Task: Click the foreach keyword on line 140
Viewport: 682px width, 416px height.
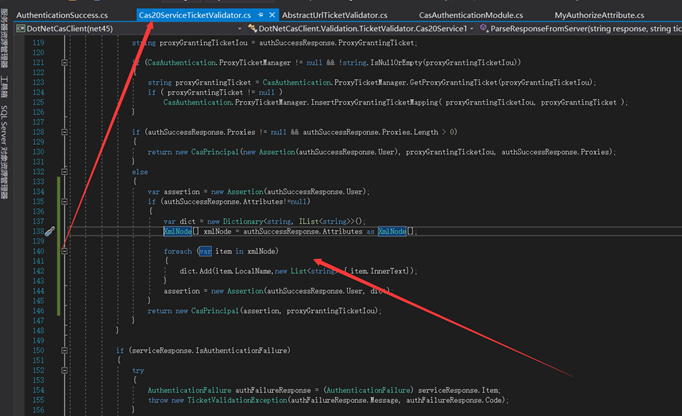Action: tap(177, 251)
